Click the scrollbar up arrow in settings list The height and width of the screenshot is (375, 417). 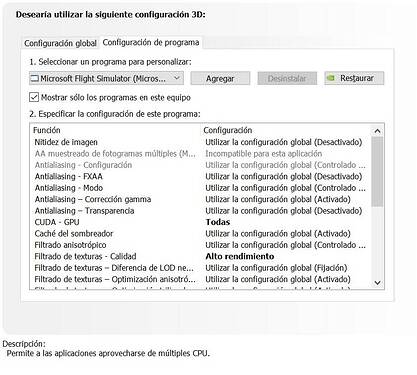[x=377, y=131]
